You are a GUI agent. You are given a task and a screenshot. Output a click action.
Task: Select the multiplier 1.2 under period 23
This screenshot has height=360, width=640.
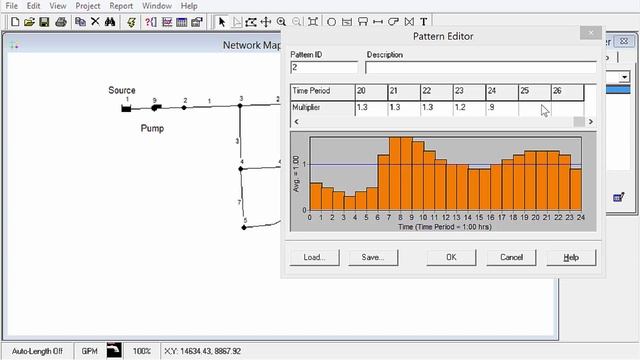coord(469,108)
